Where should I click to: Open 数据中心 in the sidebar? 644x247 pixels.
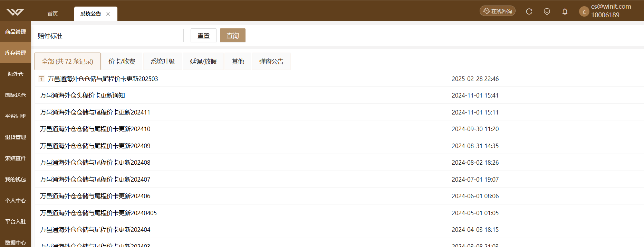16,243
